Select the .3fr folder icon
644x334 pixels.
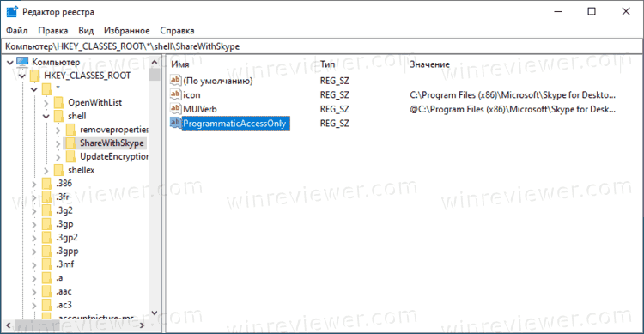(x=47, y=197)
